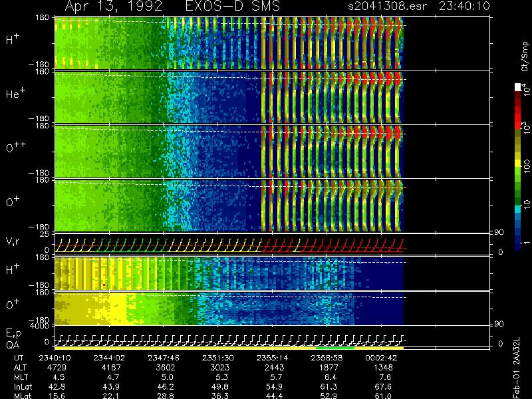
Task: Click the UT value "2355:14"
Action: point(272,358)
